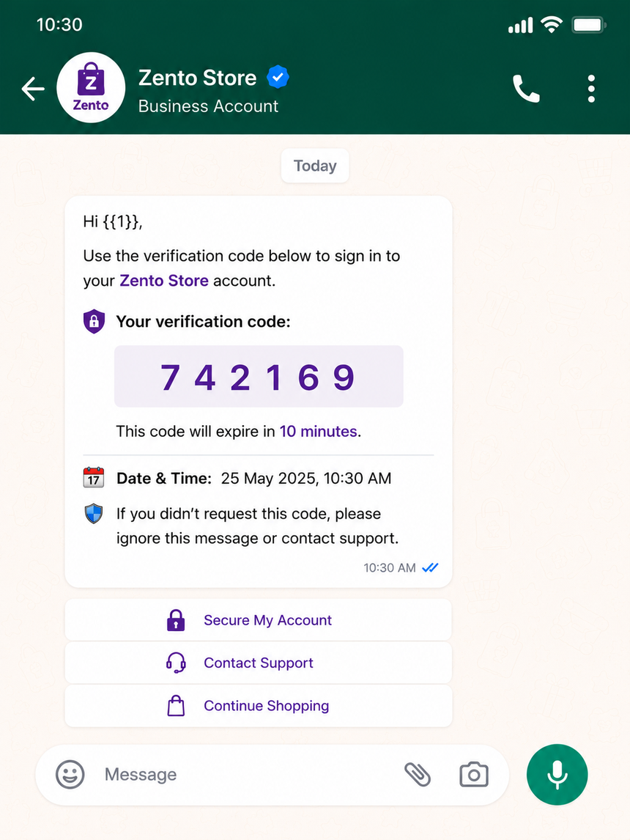Screen dimensions: 630x840
Task: Tap the Hi {{1}}, greeting line
Action: coord(113,222)
